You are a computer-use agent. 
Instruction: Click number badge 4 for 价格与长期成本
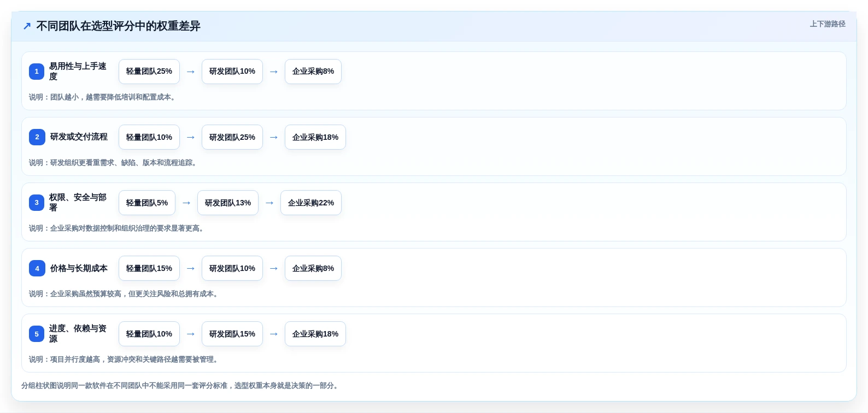37,268
